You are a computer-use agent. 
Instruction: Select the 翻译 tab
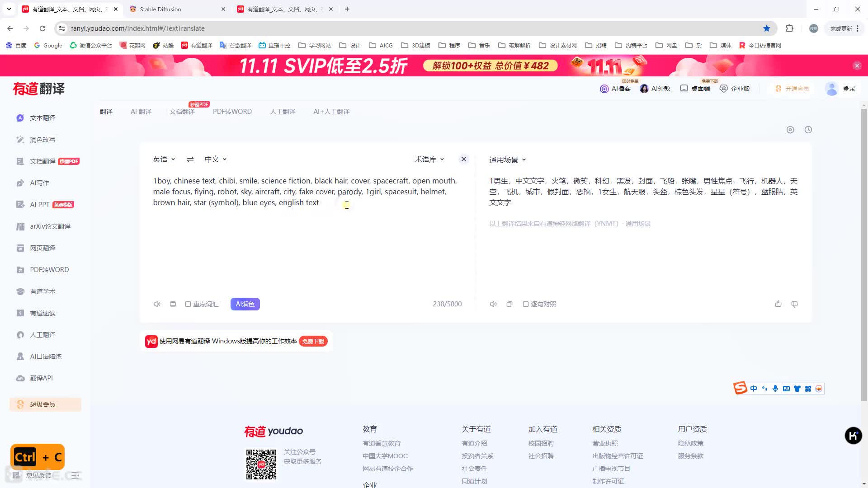(106, 112)
